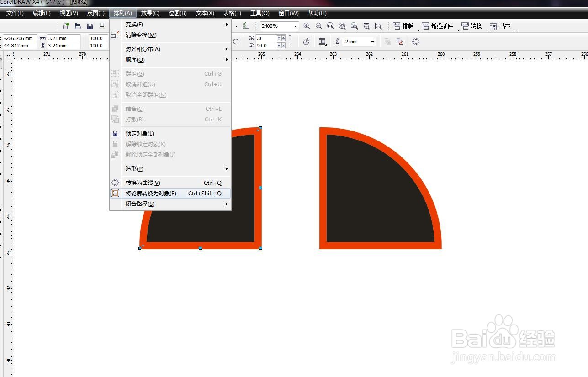Open the Wrap Paragraph Text icon
Image resolution: width=588 pixels, height=377 pixels.
click(323, 42)
